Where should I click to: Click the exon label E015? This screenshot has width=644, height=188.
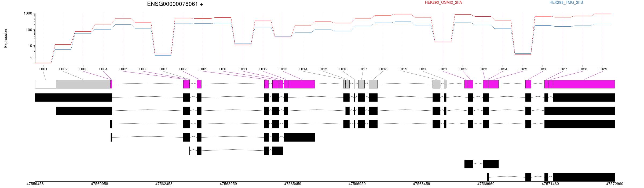[323, 69]
